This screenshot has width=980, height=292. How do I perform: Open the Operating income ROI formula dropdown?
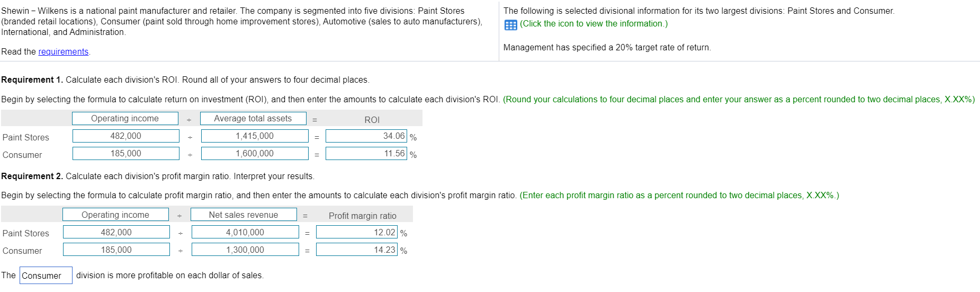click(x=125, y=119)
